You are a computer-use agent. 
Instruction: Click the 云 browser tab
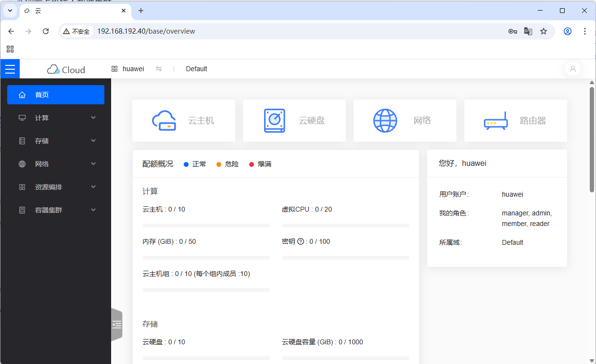click(x=75, y=11)
